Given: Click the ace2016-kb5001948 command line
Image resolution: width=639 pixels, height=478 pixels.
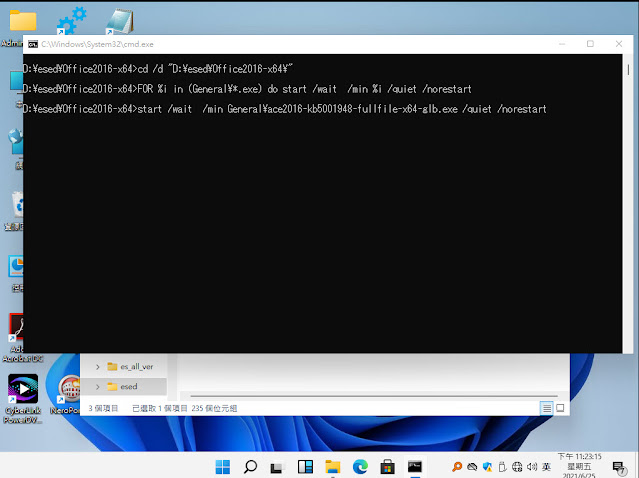Looking at the screenshot, I should click(x=284, y=109).
